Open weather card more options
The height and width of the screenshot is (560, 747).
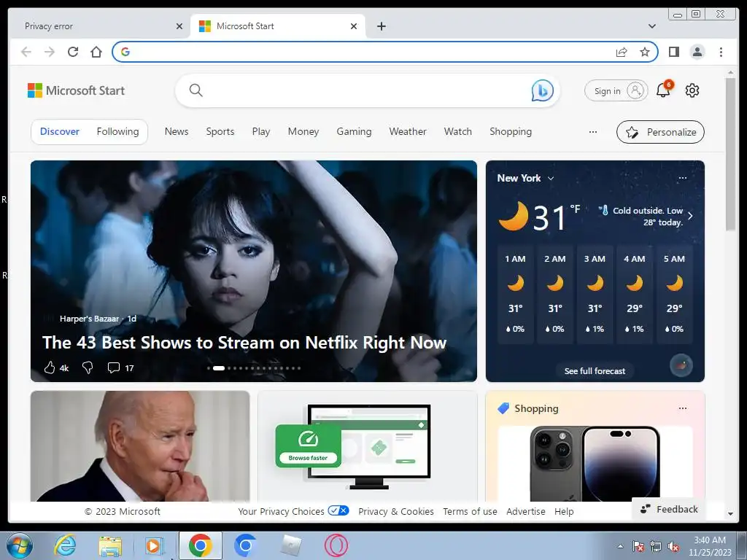[683, 178]
